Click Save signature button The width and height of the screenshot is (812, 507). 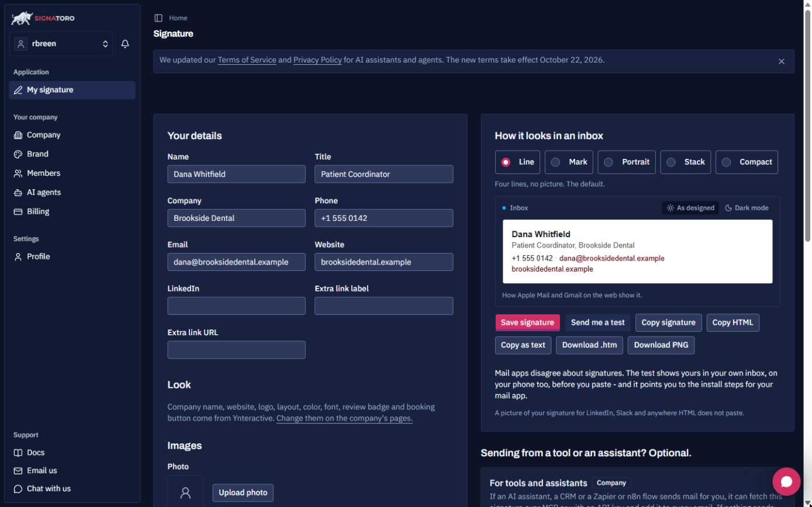(x=527, y=322)
